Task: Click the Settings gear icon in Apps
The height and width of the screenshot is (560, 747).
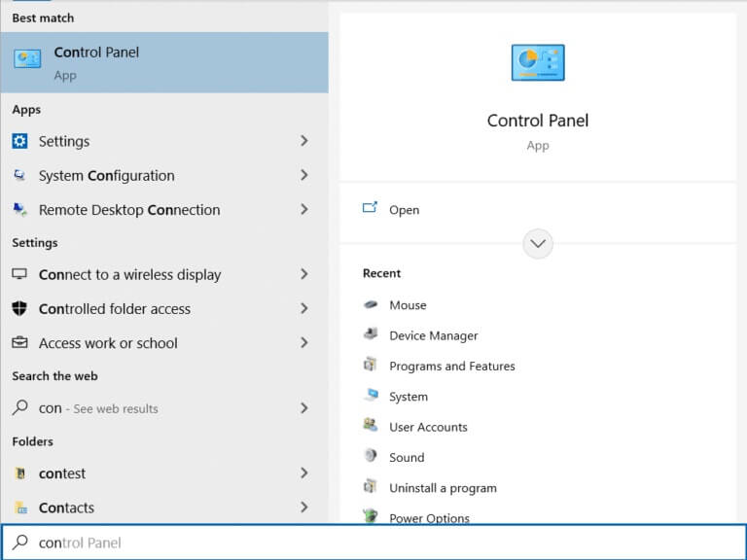Action: click(19, 141)
